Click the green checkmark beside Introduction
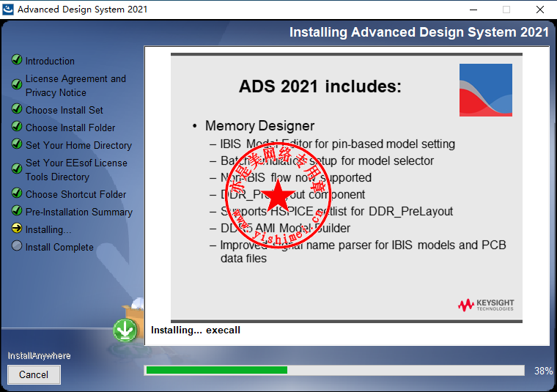The image size is (557, 392). click(x=17, y=59)
